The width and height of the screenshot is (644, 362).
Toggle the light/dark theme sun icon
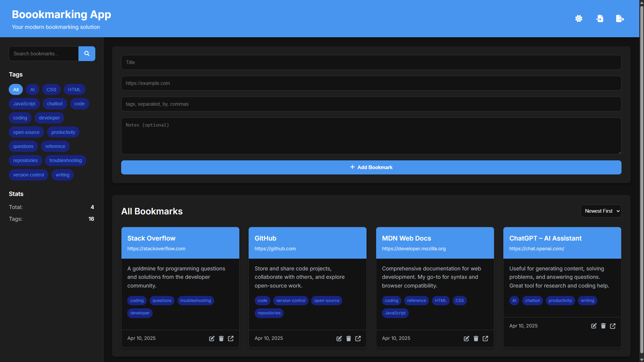579,18
